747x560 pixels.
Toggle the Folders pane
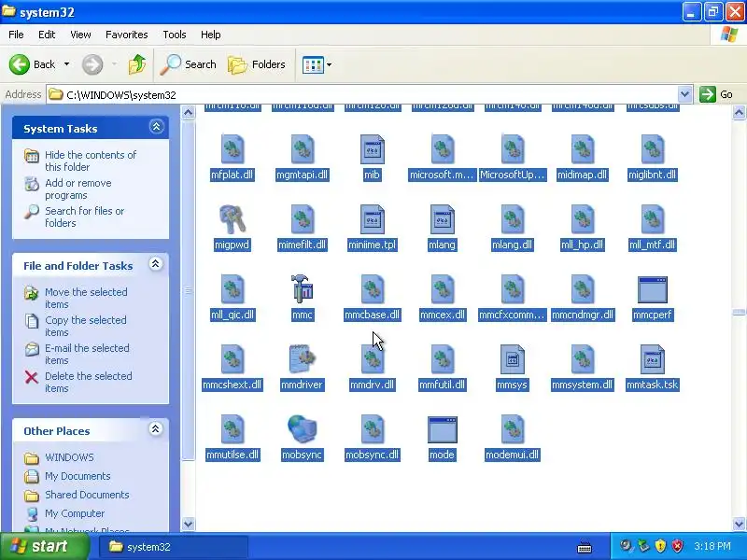(256, 64)
